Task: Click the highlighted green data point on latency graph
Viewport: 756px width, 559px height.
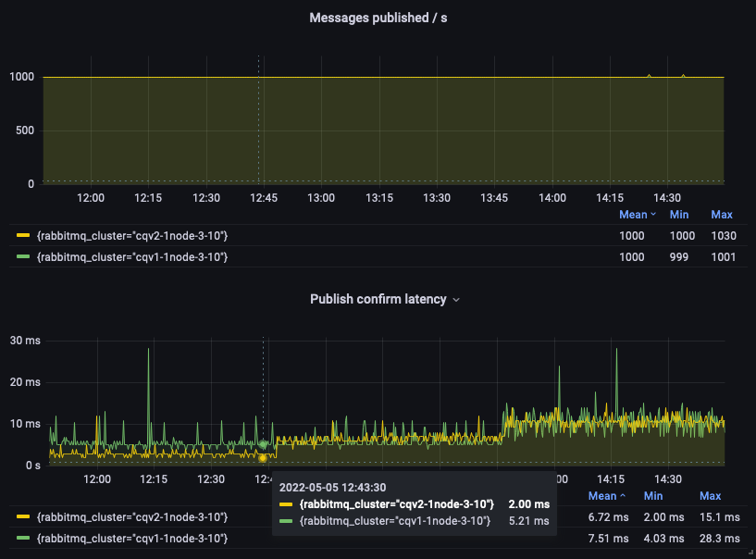Action: (x=263, y=444)
